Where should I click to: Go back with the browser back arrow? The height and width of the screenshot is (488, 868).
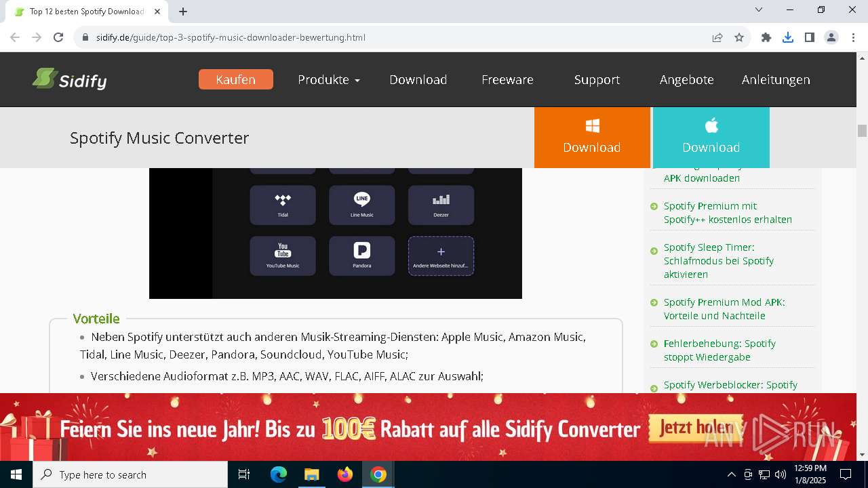click(x=15, y=37)
